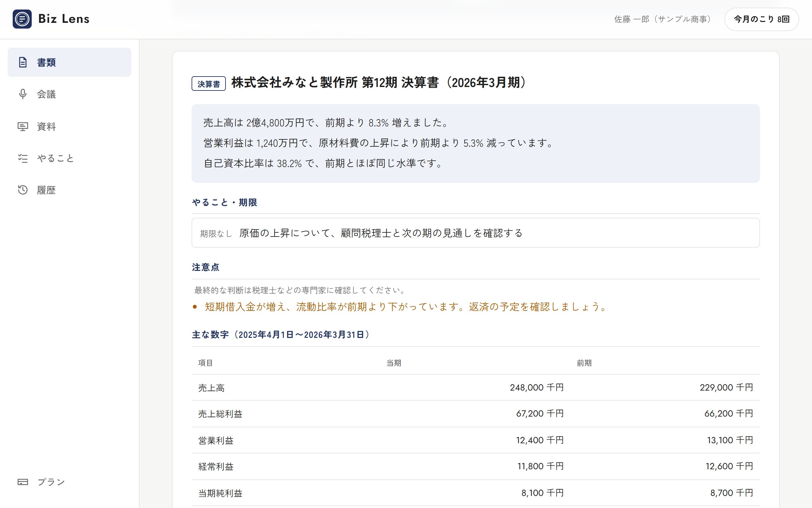Click the 前期 column header
The width and height of the screenshot is (812, 508).
coord(584,363)
